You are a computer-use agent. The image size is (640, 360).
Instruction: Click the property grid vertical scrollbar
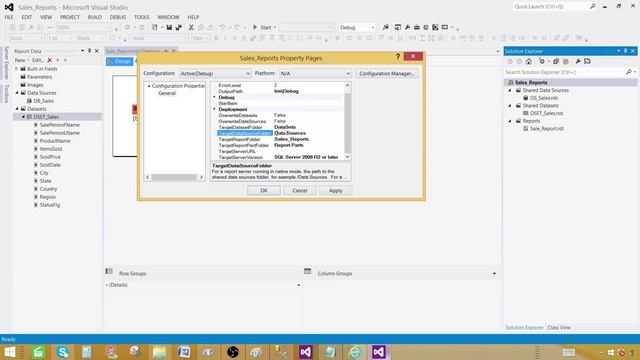point(347,121)
